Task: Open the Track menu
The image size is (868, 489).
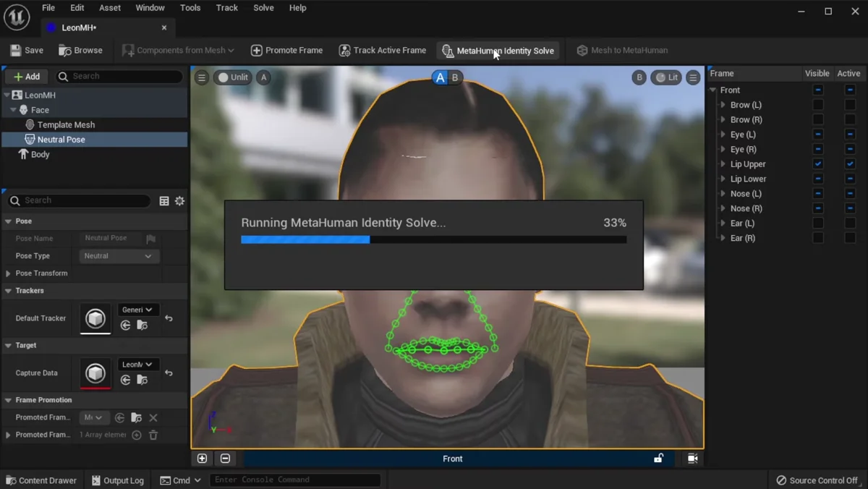Action: click(226, 8)
